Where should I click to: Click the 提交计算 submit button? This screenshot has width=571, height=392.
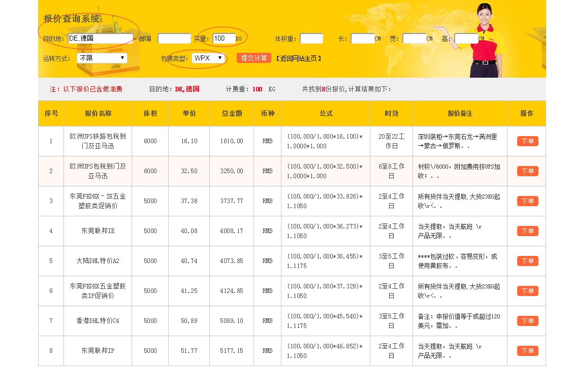(x=254, y=58)
